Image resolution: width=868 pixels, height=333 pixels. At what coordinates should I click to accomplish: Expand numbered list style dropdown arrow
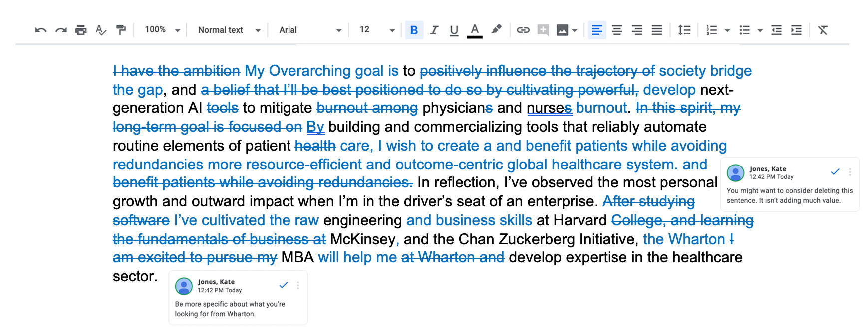click(x=727, y=31)
